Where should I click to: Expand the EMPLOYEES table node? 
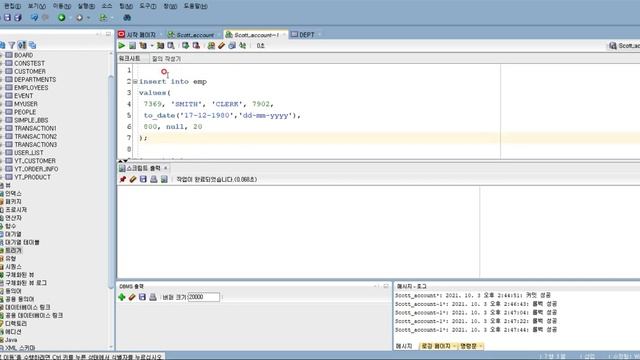click(x=1, y=88)
